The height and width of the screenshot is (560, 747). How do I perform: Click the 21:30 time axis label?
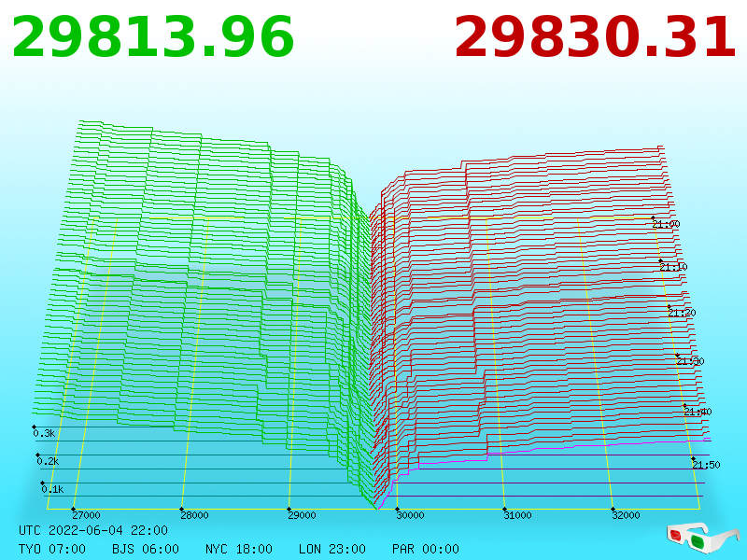click(x=690, y=361)
